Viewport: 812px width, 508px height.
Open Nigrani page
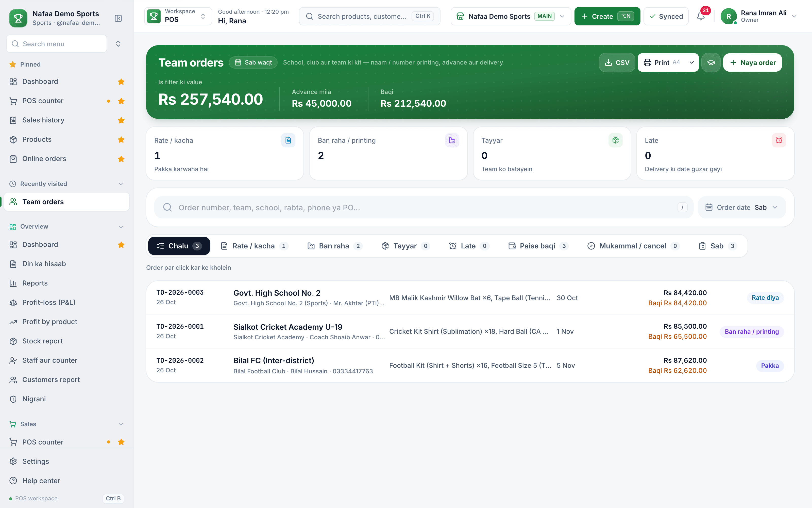coord(67,399)
